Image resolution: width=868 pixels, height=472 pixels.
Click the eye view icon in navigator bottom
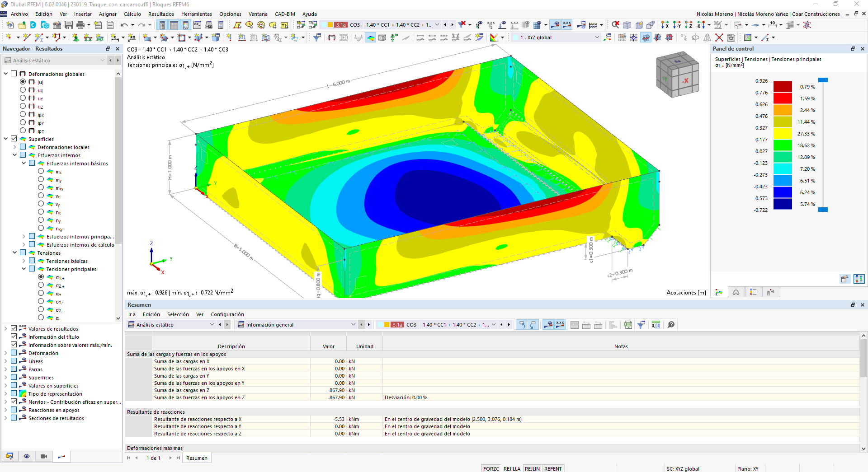coord(27,456)
